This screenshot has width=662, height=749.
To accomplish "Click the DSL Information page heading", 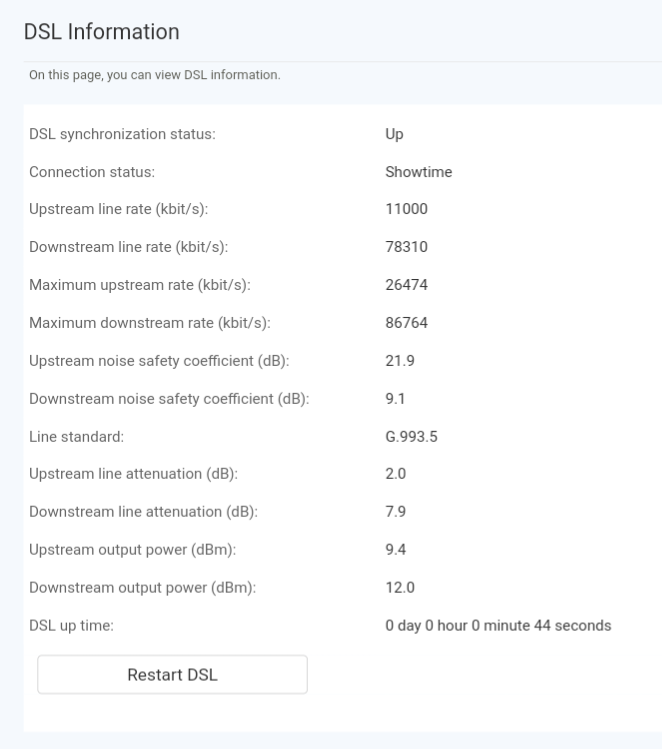I will 101,32.
